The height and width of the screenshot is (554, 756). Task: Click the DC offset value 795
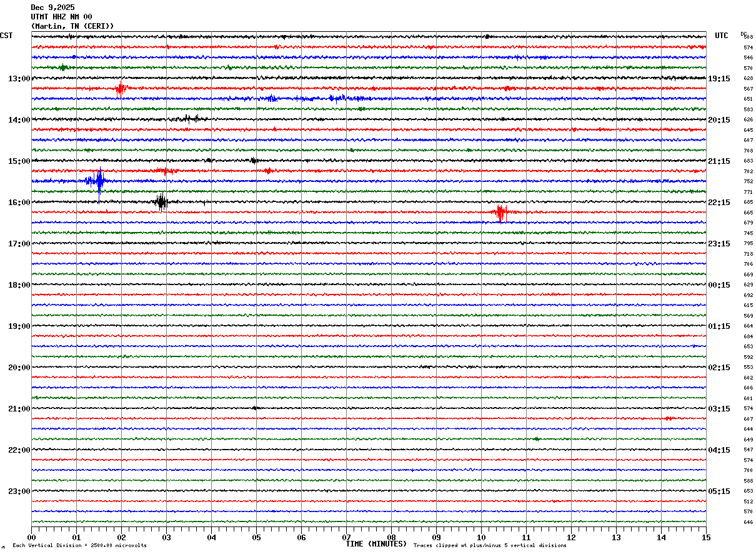748,243
